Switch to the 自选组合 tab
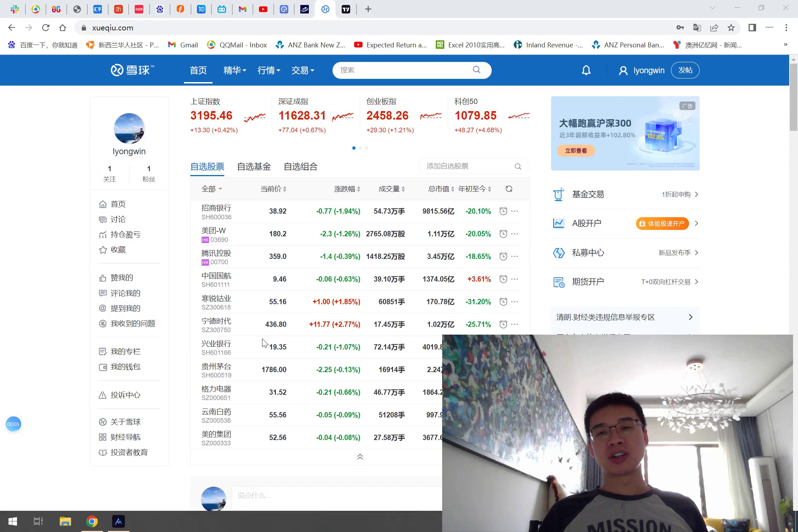This screenshot has height=532, width=798. click(x=300, y=167)
